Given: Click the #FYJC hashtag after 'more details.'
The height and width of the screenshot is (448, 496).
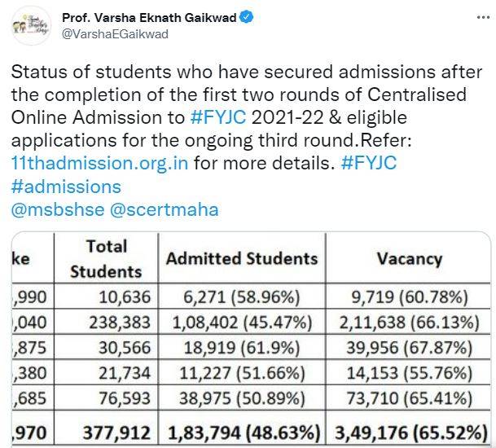Looking at the screenshot, I should (369, 162).
